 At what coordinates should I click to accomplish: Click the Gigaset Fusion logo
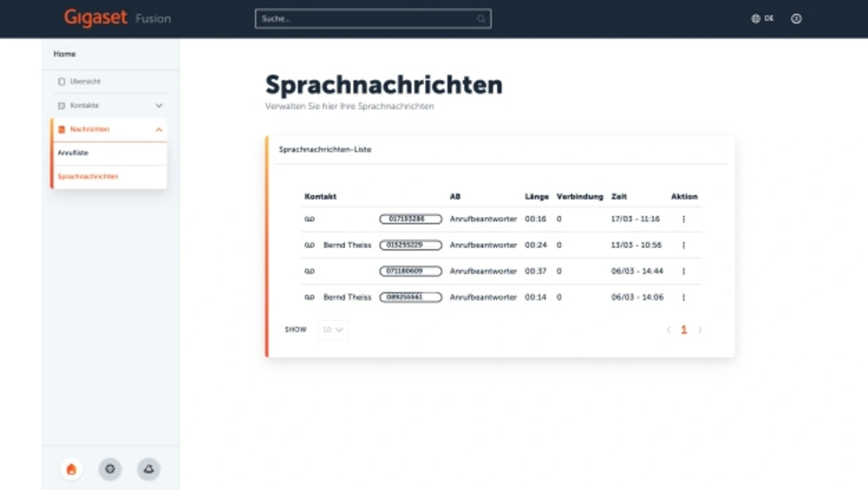tap(117, 18)
